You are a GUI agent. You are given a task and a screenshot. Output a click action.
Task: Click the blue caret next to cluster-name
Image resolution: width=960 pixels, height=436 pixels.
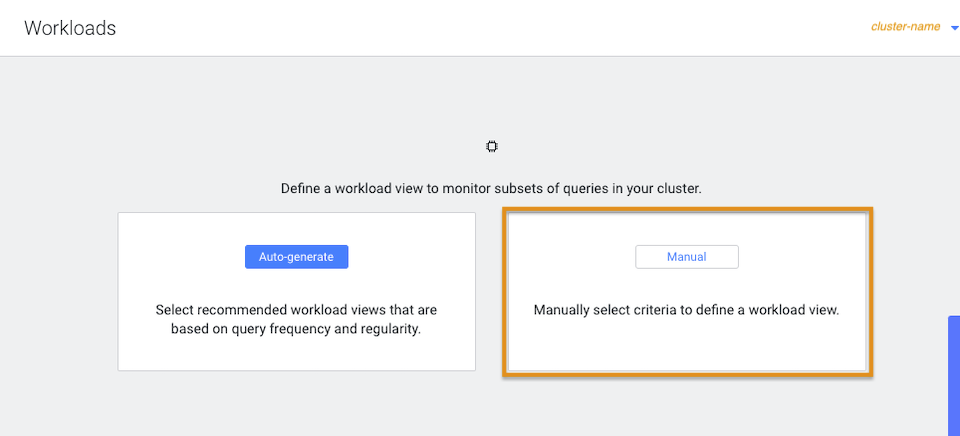[x=953, y=28]
